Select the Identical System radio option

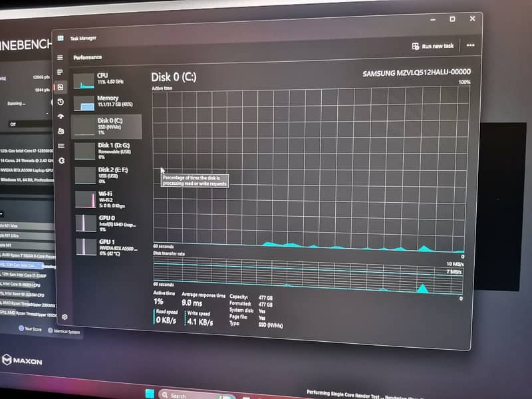click(51, 331)
